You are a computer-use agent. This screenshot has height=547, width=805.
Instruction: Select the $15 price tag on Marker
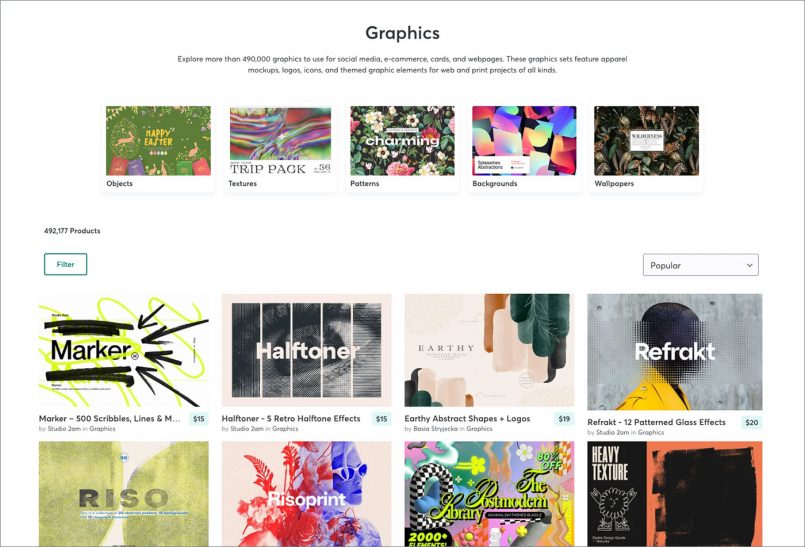click(199, 419)
